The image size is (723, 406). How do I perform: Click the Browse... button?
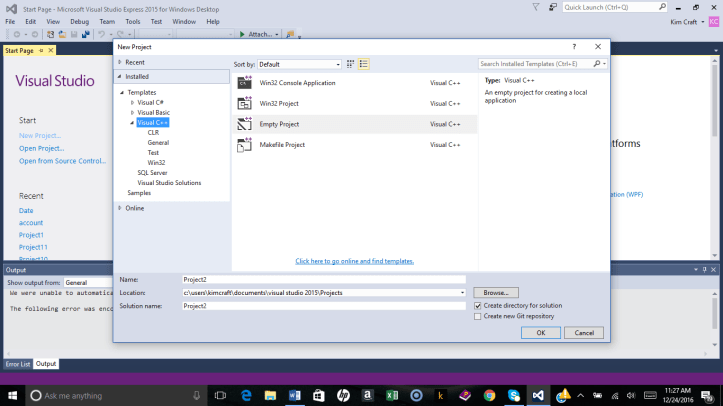(x=495, y=293)
